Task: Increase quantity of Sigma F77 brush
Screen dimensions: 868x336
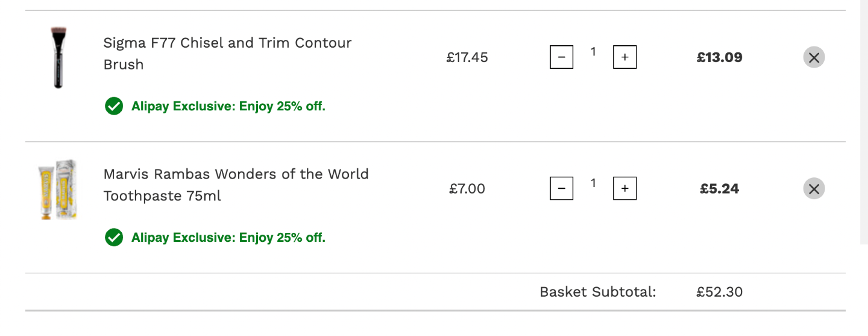Action: (625, 57)
